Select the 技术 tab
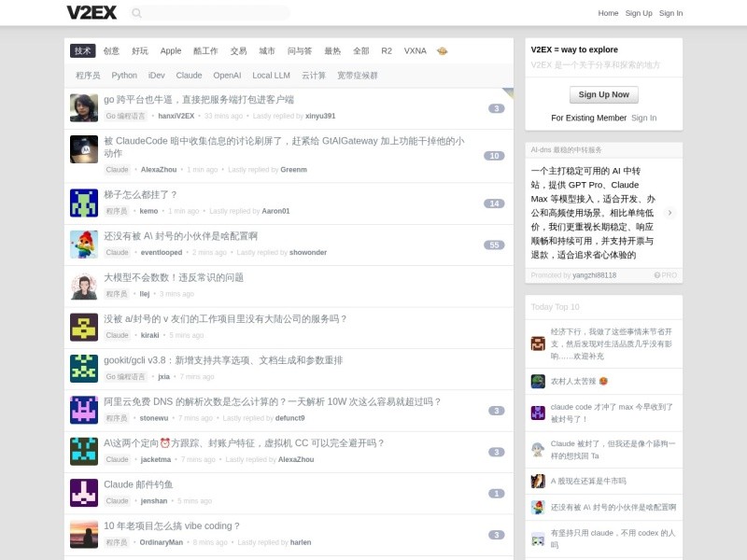The image size is (747, 560). (82, 51)
